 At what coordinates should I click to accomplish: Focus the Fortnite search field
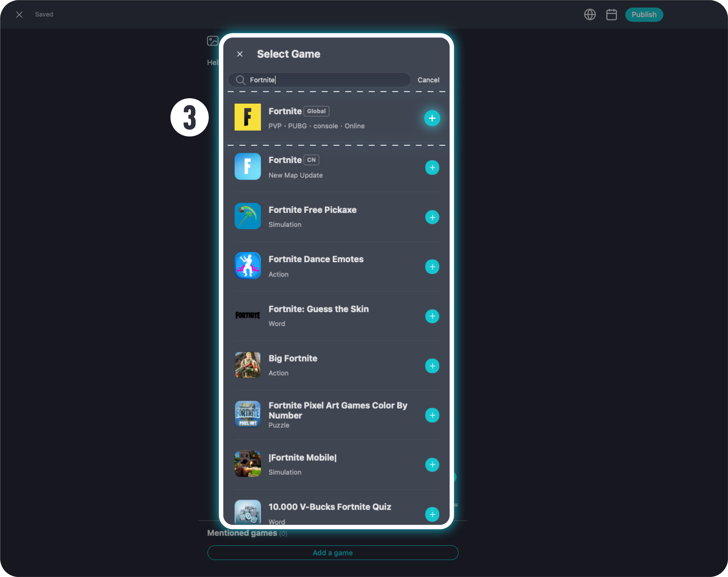(319, 80)
